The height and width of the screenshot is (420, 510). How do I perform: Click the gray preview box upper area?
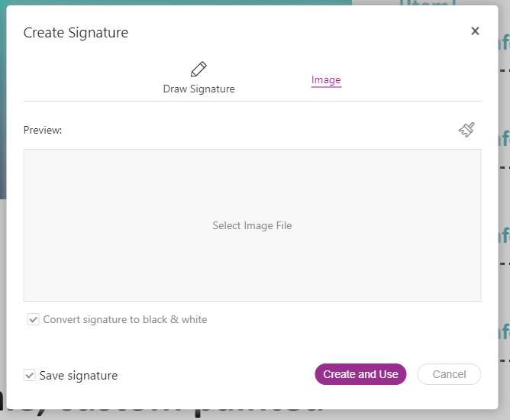click(252, 176)
